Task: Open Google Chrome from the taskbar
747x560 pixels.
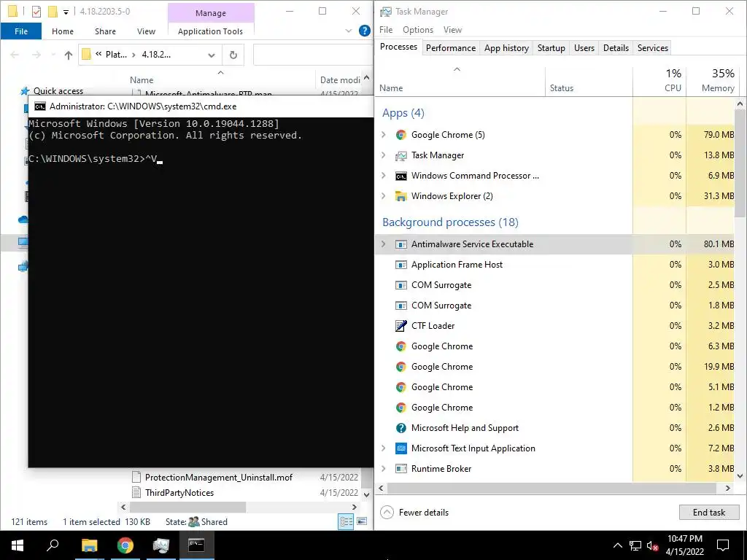Action: coord(125,545)
